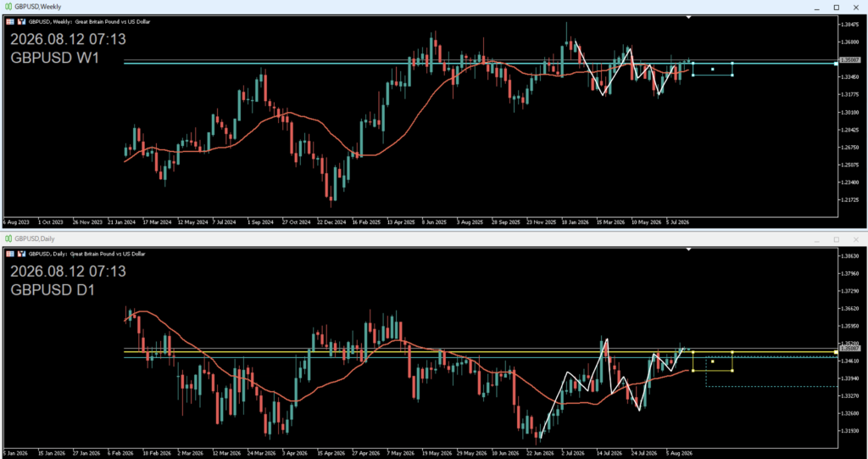Click the 1.37290 price label on Daily axis
Image resolution: width=868 pixels, height=459 pixels.
[850, 290]
